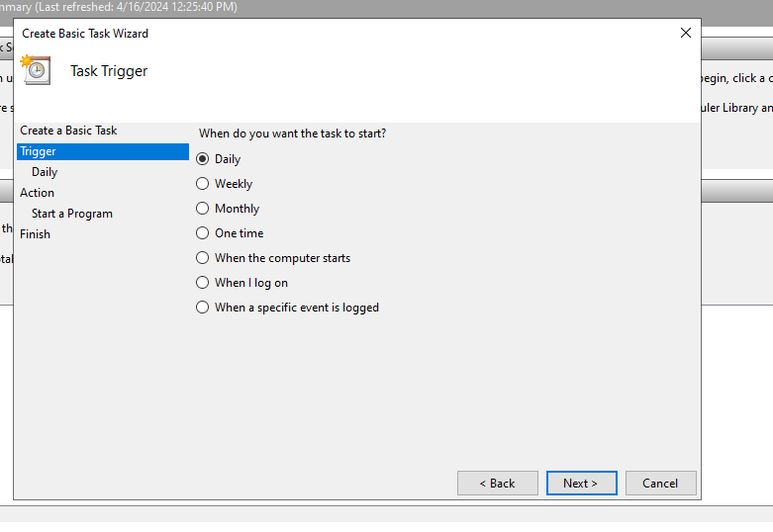Close the wizard with the X button
Screen dimensions: 773x532
point(685,33)
